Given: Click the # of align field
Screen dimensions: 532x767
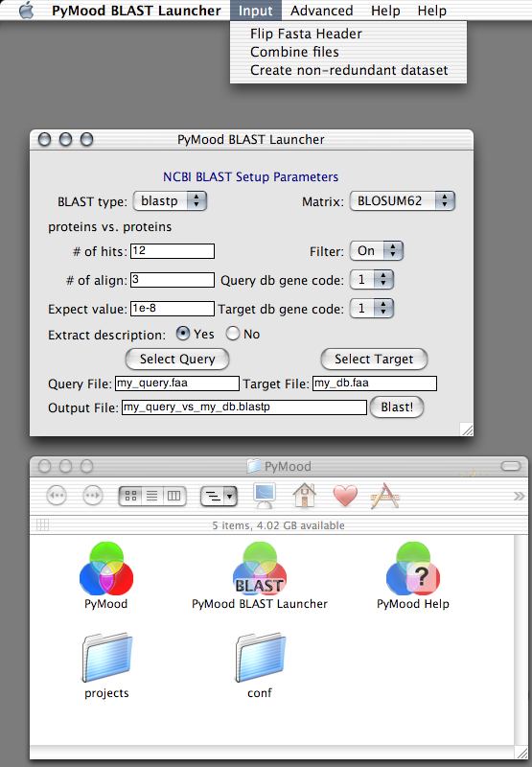Looking at the screenshot, I should (173, 280).
